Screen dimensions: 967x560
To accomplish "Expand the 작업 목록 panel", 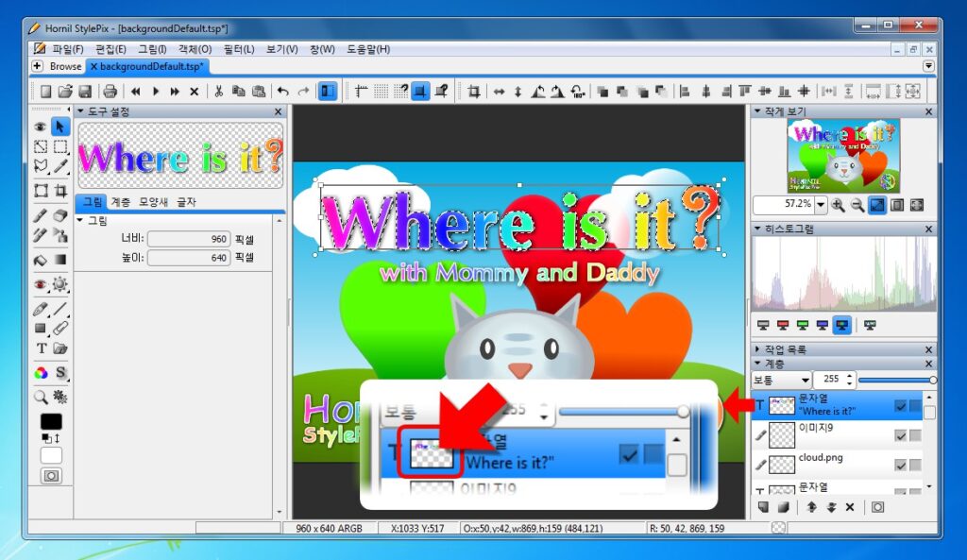I will (x=758, y=349).
